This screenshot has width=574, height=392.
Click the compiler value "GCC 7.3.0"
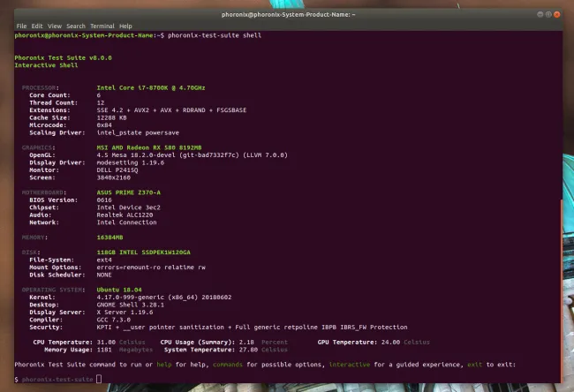tap(114, 320)
